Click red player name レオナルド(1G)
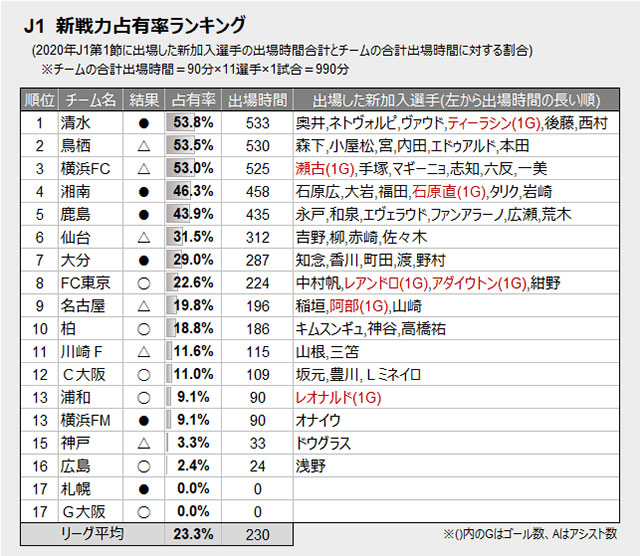640x556 pixels. (339, 397)
